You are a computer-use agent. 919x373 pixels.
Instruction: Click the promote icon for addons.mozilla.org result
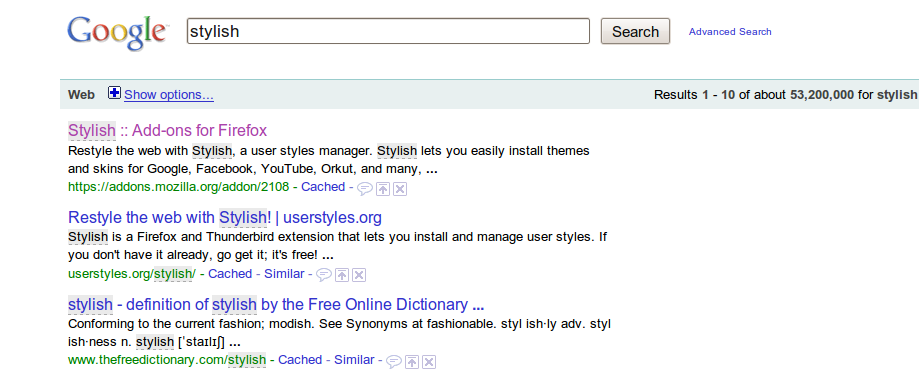(x=383, y=188)
